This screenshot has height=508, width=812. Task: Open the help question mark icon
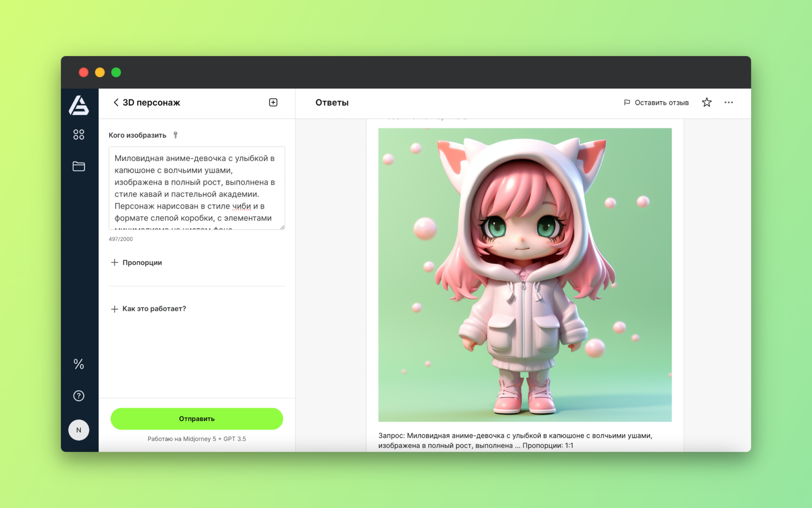(x=79, y=396)
